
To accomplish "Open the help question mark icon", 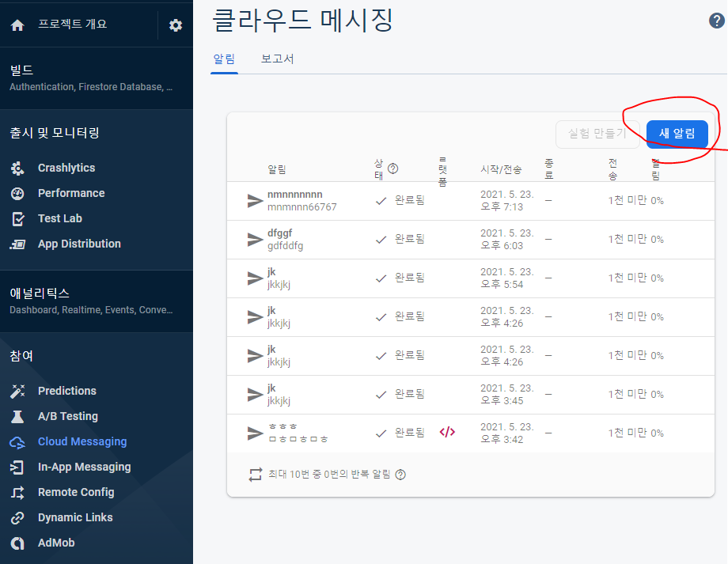I will (x=717, y=21).
